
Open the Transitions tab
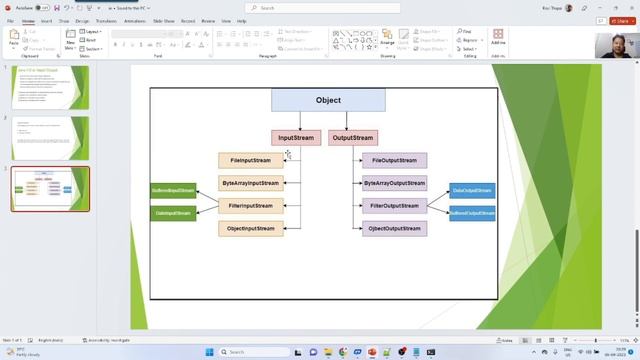pyautogui.click(x=106, y=21)
